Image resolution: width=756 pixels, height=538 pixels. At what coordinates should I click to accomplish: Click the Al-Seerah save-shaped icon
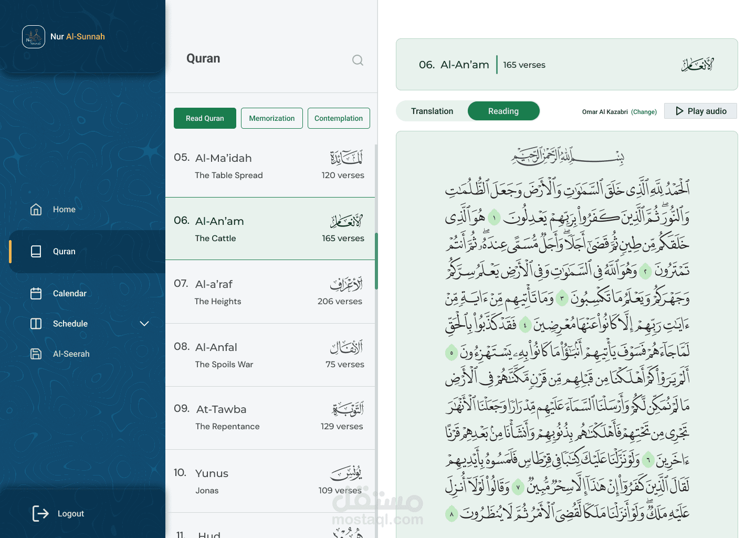[36, 354]
